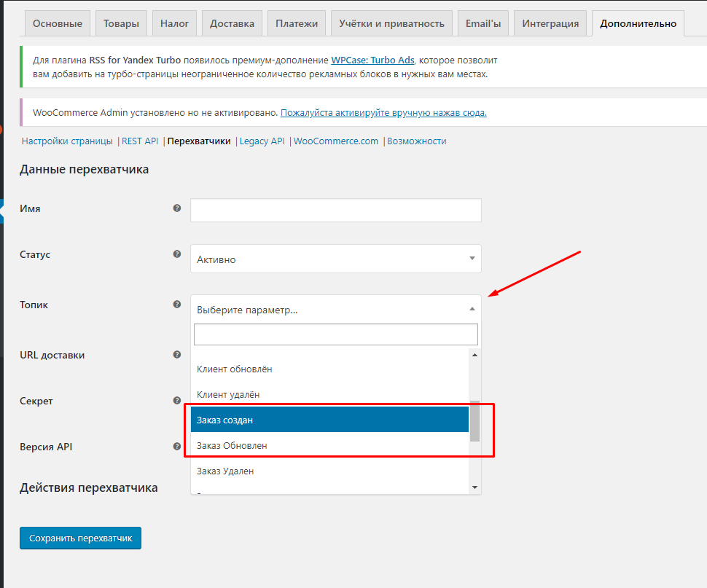Choose Заказ Обновлен from topic list
Screen dimensions: 707x588
pos(329,445)
